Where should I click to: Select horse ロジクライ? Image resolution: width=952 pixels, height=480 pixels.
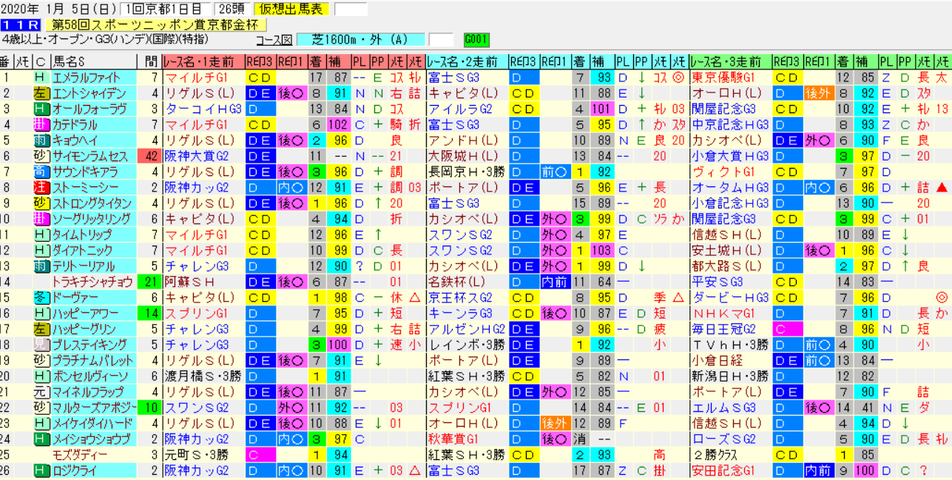[93, 470]
